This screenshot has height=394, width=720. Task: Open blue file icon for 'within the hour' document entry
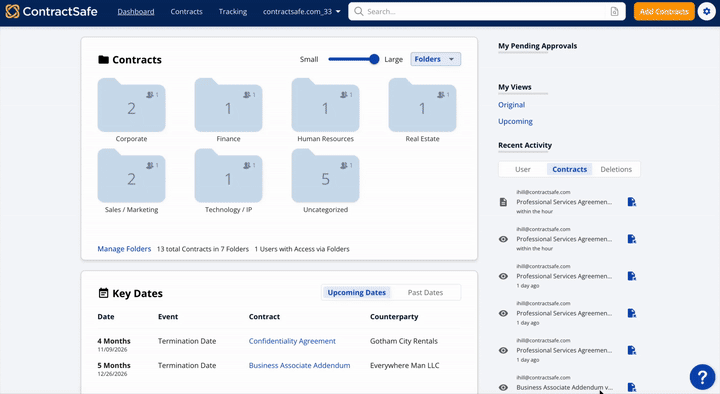click(632, 202)
